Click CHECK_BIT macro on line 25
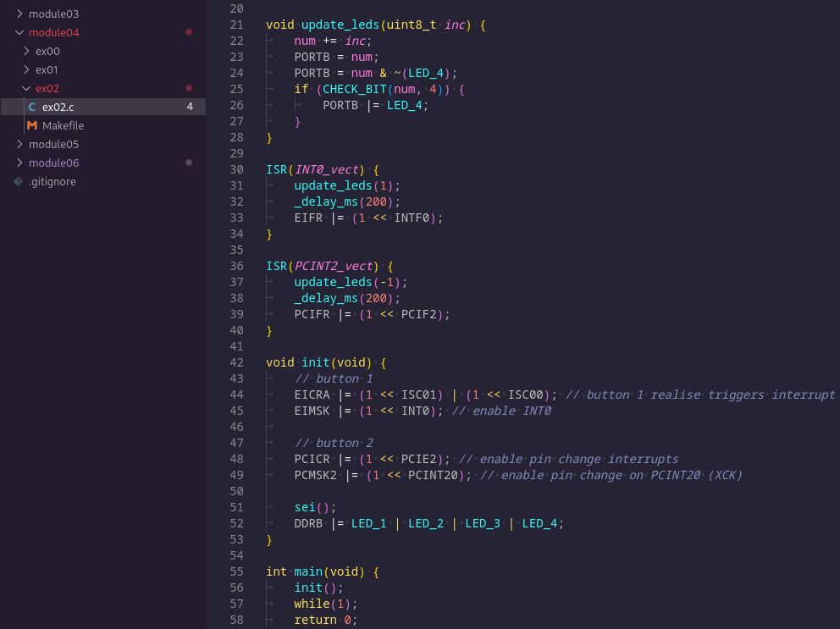The width and height of the screenshot is (840, 629). pyautogui.click(x=354, y=89)
